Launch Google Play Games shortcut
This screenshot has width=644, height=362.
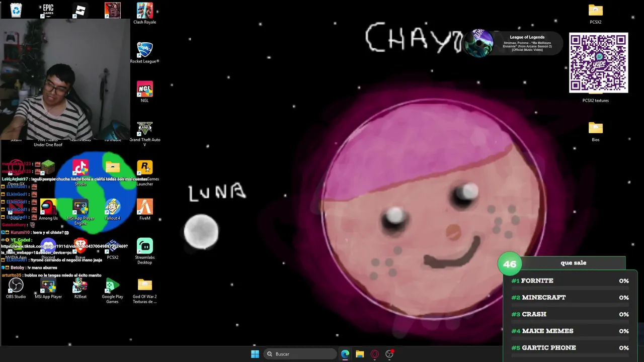(x=113, y=291)
